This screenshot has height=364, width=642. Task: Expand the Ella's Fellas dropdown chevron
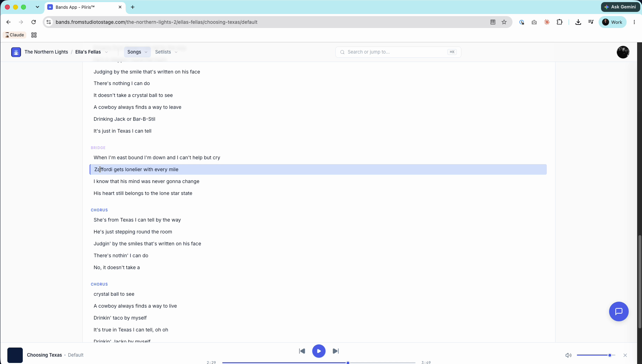coord(106,52)
